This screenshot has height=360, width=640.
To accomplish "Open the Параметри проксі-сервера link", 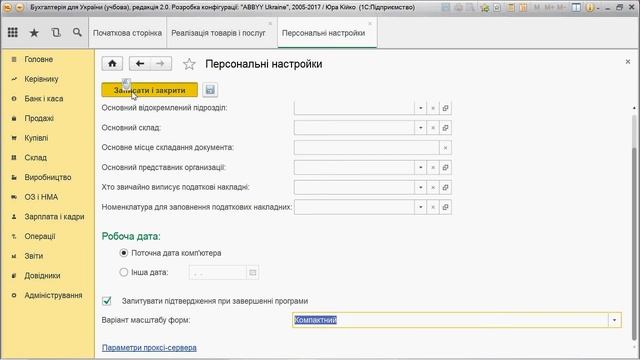I will point(149,348).
